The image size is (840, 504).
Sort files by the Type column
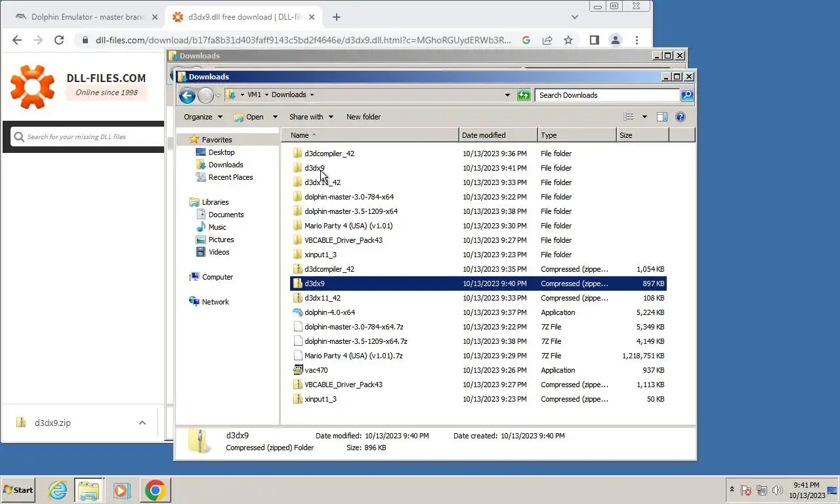coord(577,135)
